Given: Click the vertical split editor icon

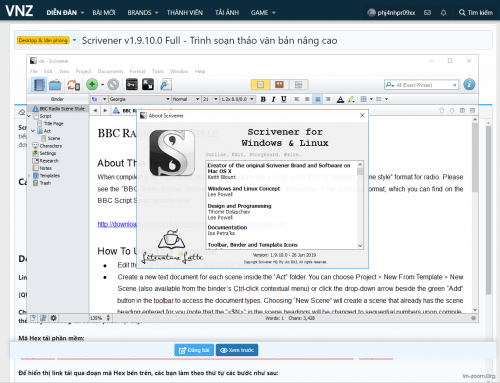Looking at the screenshot, I should (462, 110).
